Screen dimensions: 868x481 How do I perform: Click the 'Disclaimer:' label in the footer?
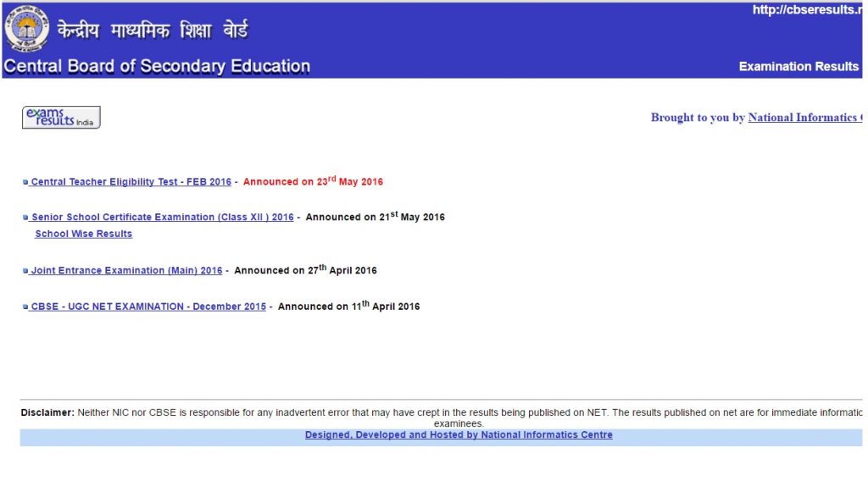click(47, 412)
